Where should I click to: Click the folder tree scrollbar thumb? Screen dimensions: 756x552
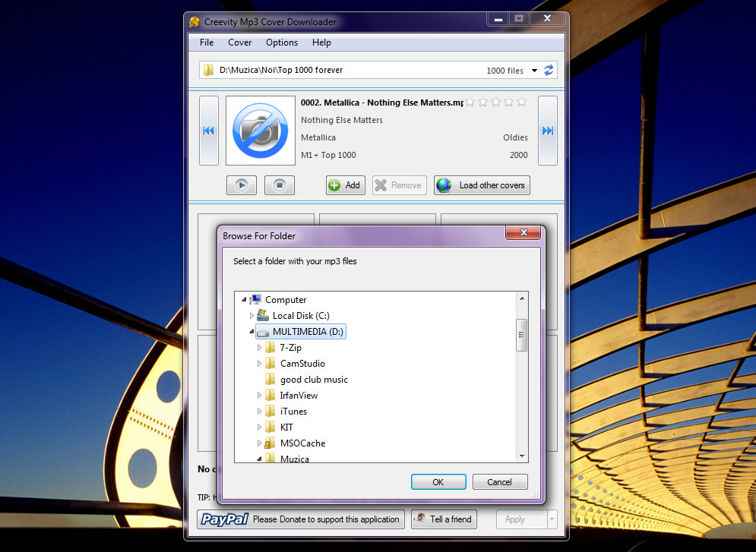tap(522, 336)
